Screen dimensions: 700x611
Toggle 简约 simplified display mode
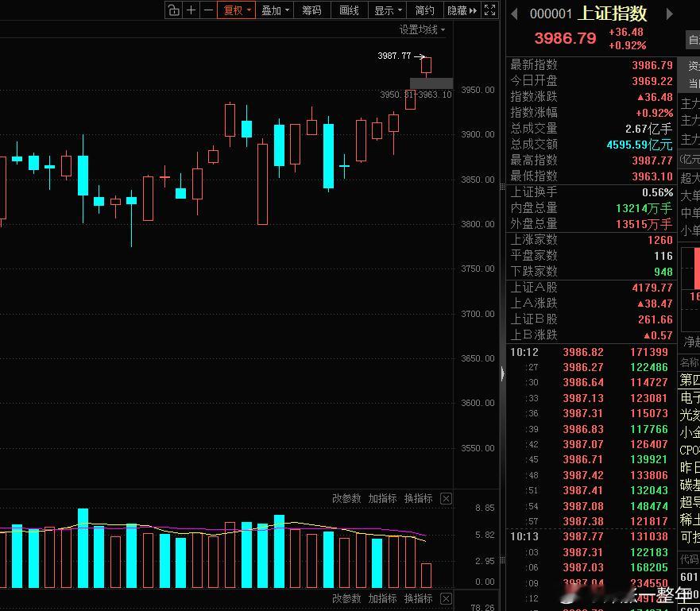point(423,10)
